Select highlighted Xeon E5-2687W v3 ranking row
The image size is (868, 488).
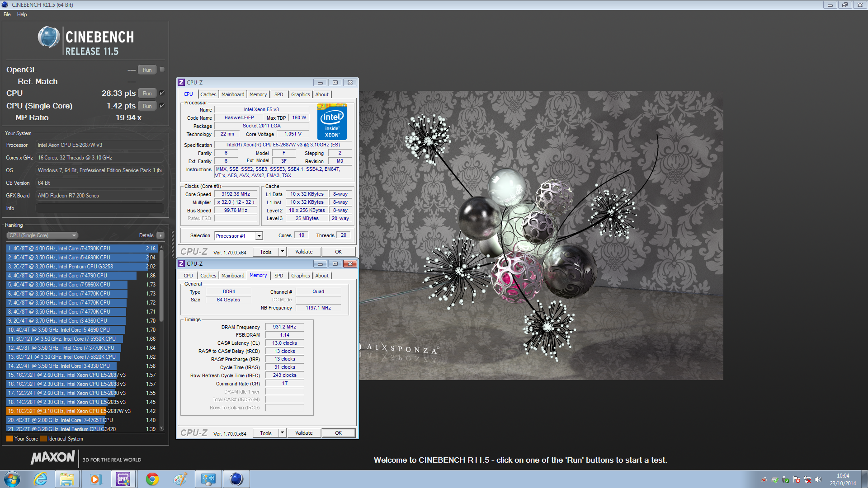click(82, 411)
